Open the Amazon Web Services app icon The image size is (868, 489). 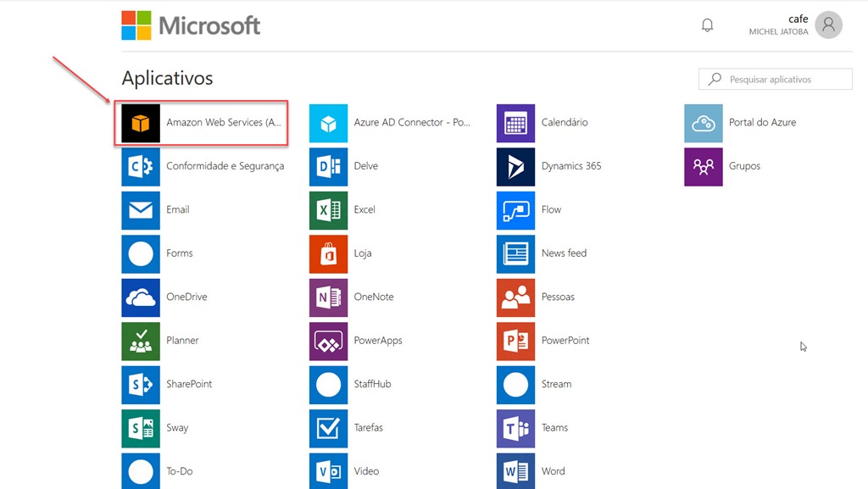tap(141, 123)
